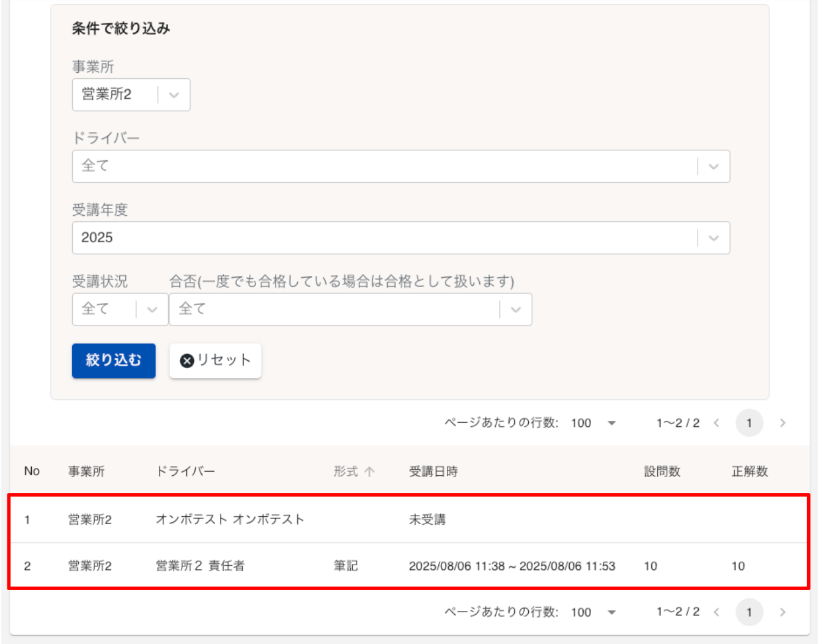The width and height of the screenshot is (818, 644).
Task: Select page 1 in bottom pagination
Action: [x=749, y=612]
